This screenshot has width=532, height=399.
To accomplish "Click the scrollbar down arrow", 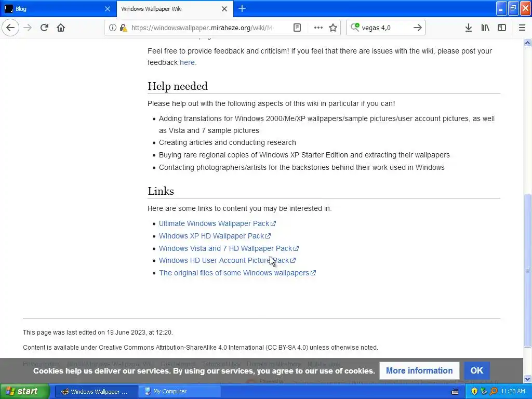I will point(527,379).
